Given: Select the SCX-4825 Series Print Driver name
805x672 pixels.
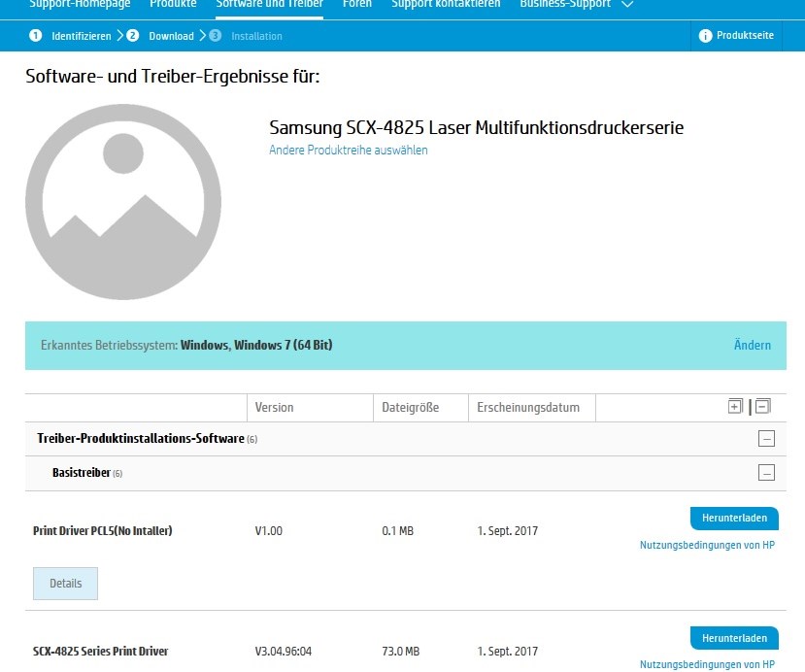Looking at the screenshot, I should pos(101,652).
